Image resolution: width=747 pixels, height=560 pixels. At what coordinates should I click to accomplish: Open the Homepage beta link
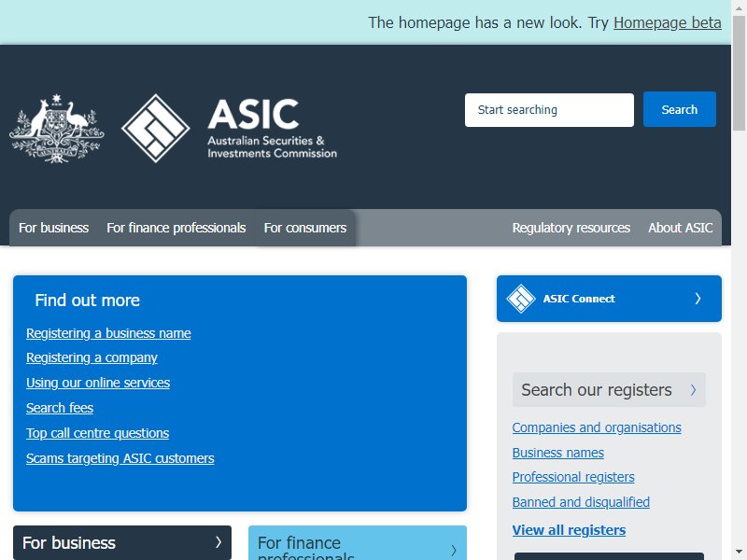coord(667,22)
